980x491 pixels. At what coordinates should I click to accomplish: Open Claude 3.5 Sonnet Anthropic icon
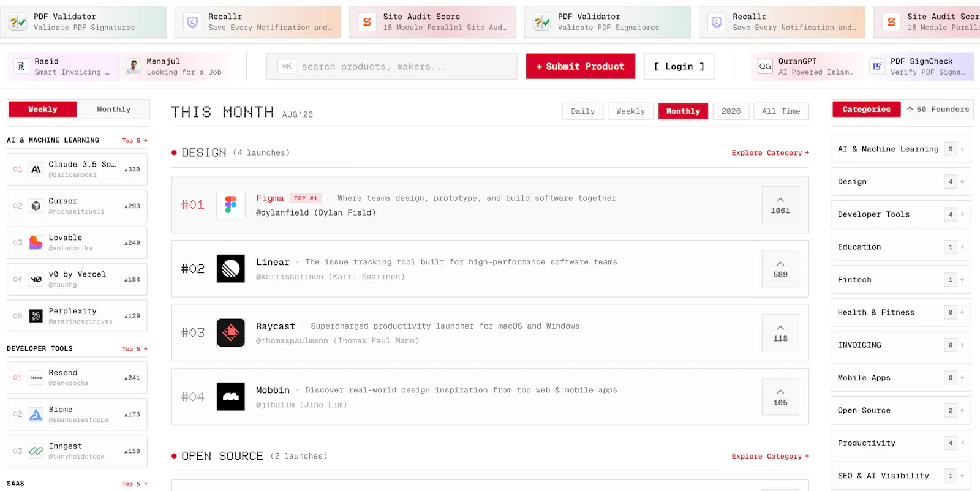coord(36,169)
